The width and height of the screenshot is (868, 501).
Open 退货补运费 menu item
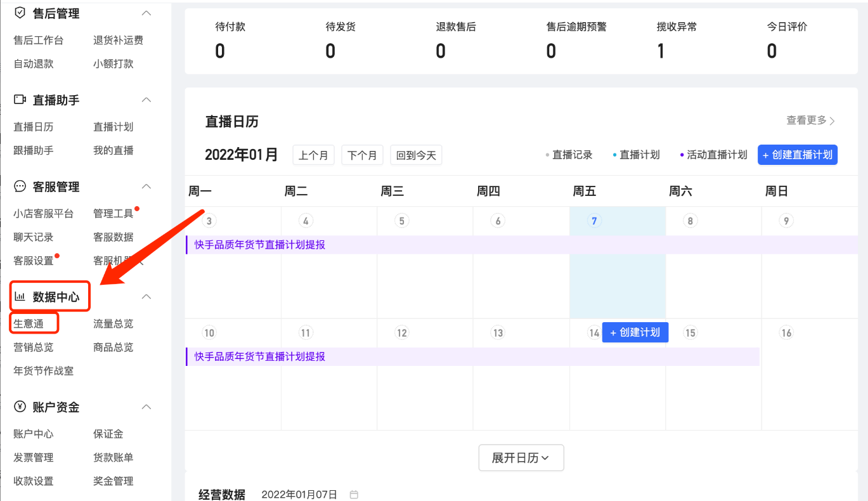(119, 40)
